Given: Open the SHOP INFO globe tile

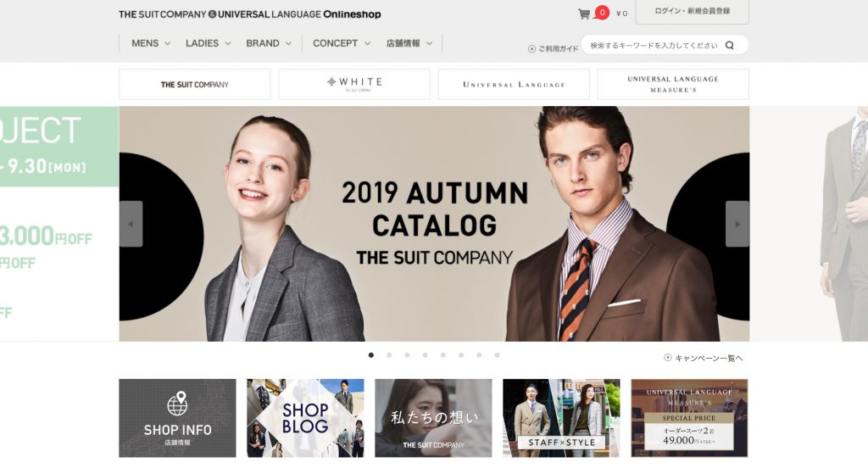Looking at the screenshot, I should click(177, 418).
